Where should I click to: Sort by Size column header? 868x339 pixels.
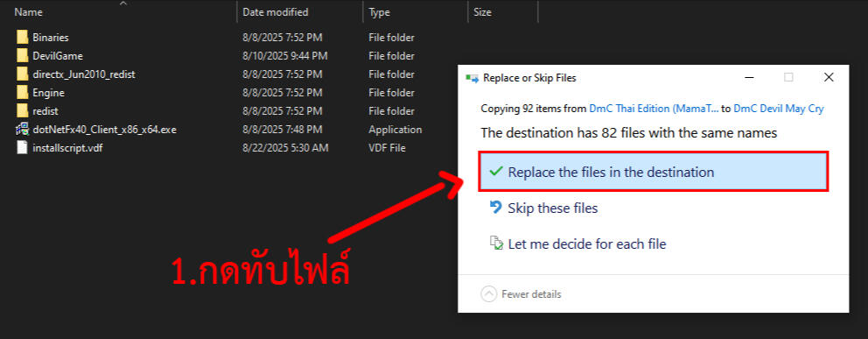pos(482,12)
